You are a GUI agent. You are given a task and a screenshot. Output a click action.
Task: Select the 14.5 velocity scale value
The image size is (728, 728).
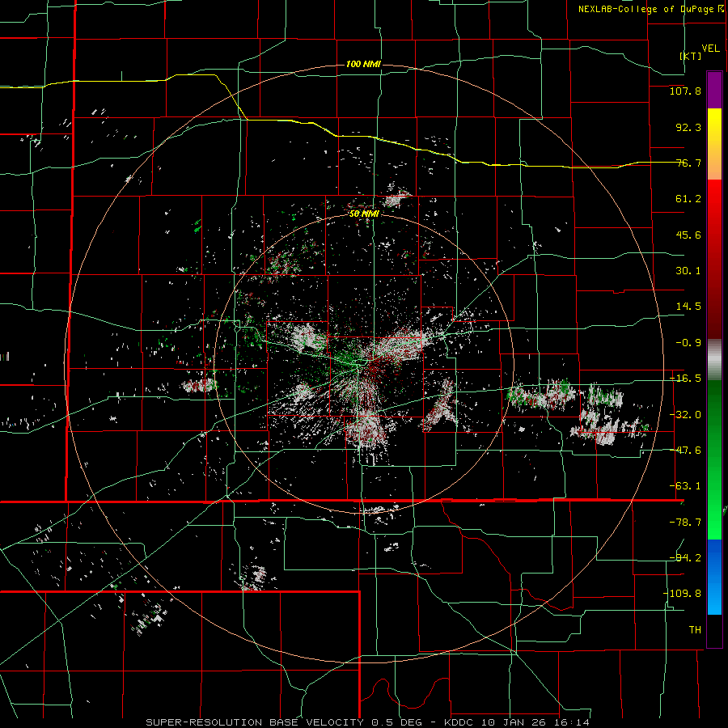tap(688, 307)
